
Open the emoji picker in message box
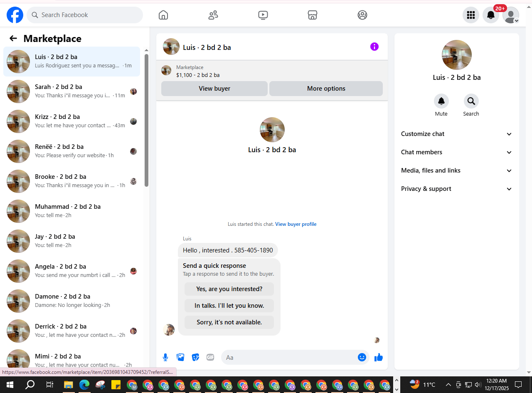coord(362,357)
